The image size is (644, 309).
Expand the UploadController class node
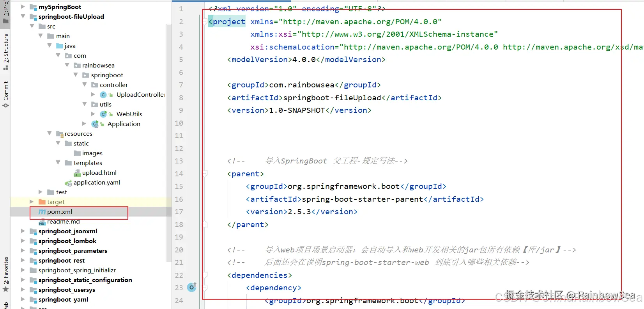tap(93, 94)
